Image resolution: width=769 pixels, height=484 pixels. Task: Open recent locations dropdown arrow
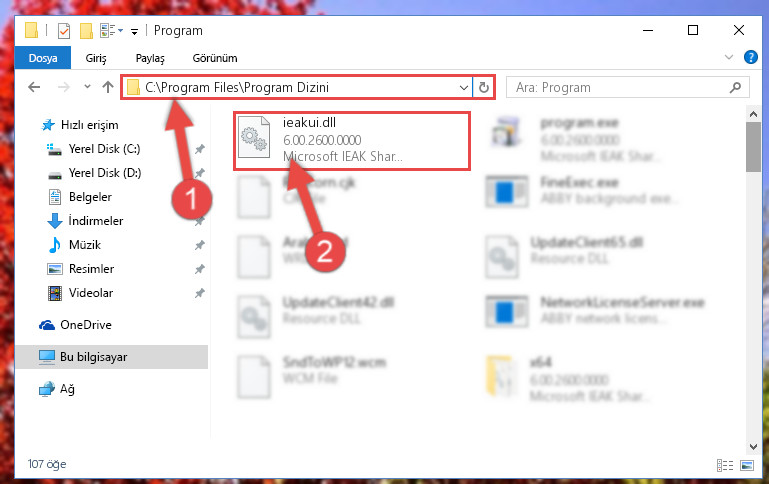pos(87,87)
